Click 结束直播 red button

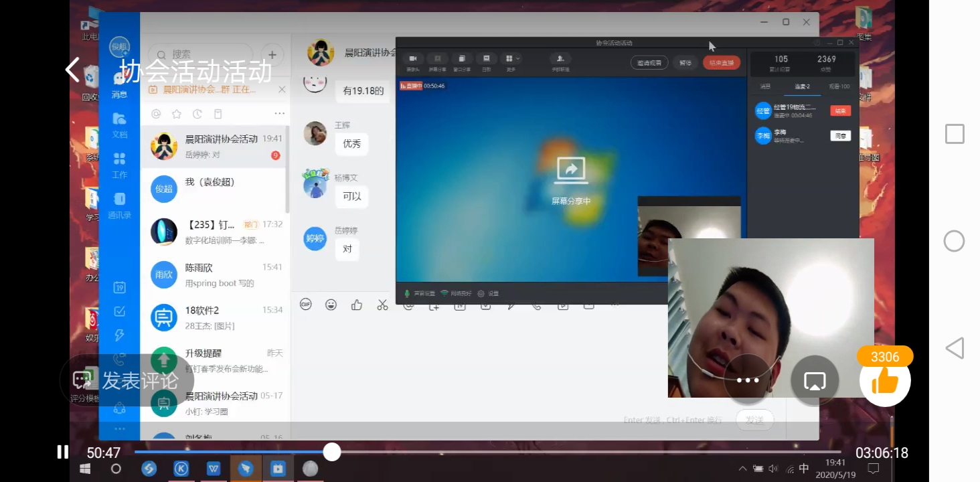[x=722, y=63]
